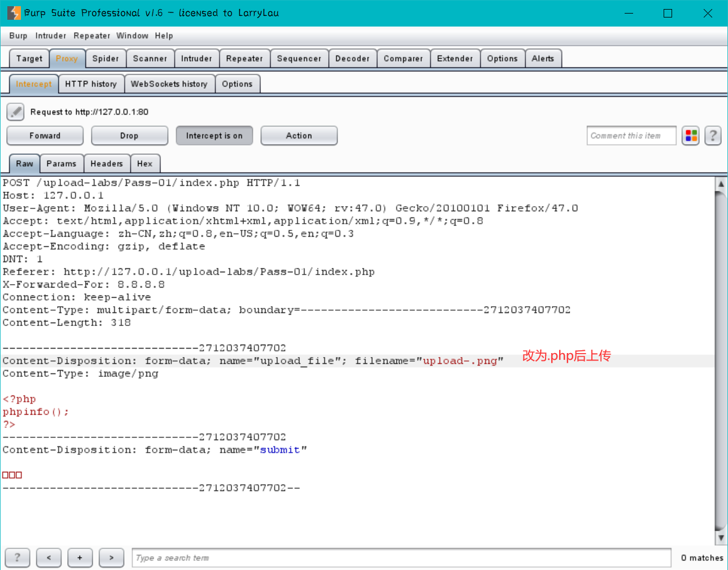Viewport: 728px width, 570px height.
Task: Switch to the Alerts tab
Action: pyautogui.click(x=543, y=59)
